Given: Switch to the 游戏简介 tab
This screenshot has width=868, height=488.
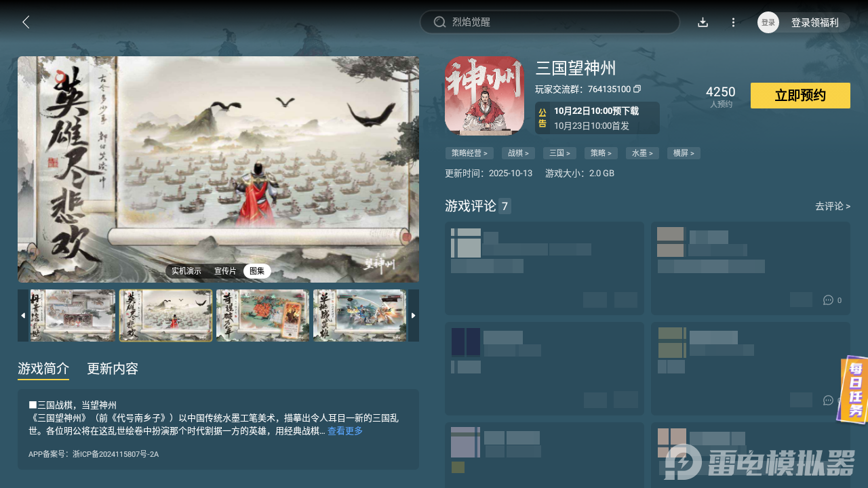Looking at the screenshot, I should (43, 369).
